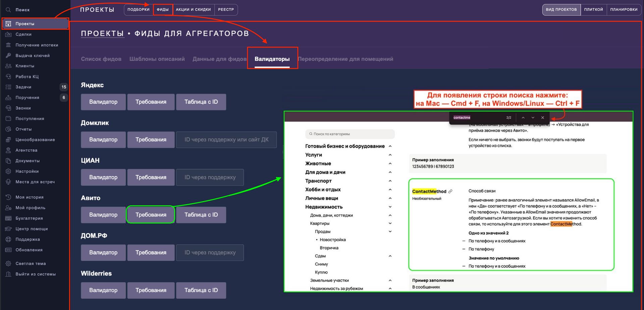This screenshot has height=310, width=644.
Task: Click Требования under ЦИАН
Action: coord(151,177)
